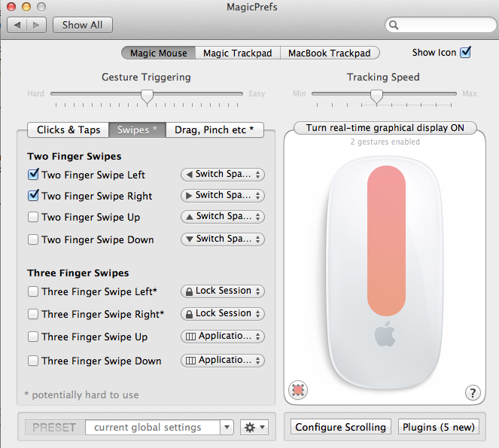Click the 'Tracking Speed' title text
The width and height of the screenshot is (499, 448).
(x=383, y=78)
